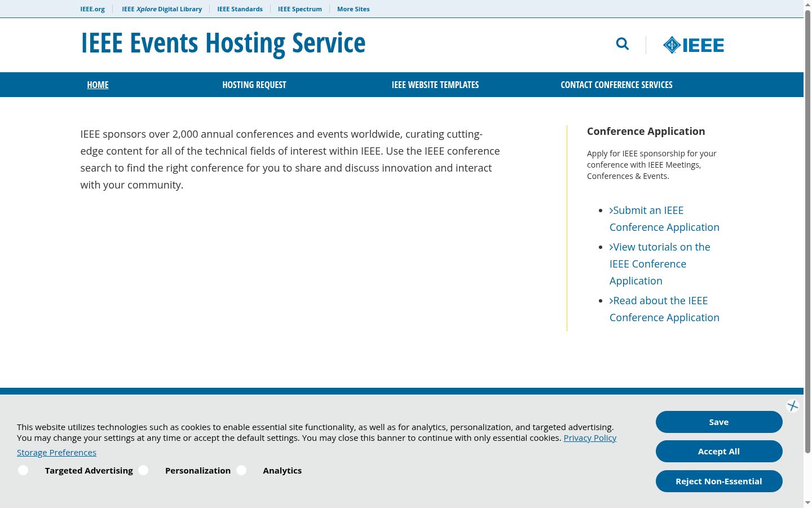Enable the Personalization cookie toggle

[143, 470]
